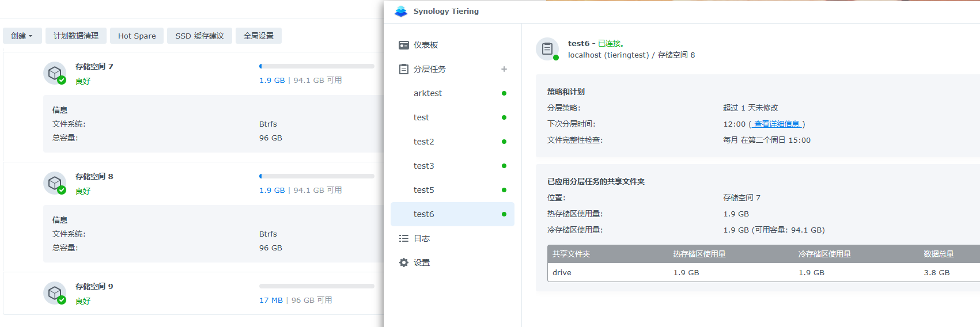Click the Hot Spare button
The width and height of the screenshot is (980, 327).
(137, 36)
